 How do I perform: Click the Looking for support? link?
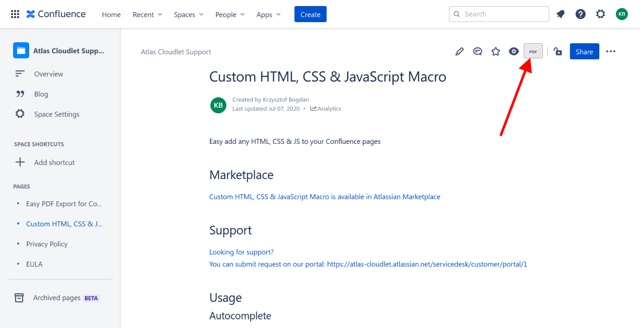pos(242,252)
